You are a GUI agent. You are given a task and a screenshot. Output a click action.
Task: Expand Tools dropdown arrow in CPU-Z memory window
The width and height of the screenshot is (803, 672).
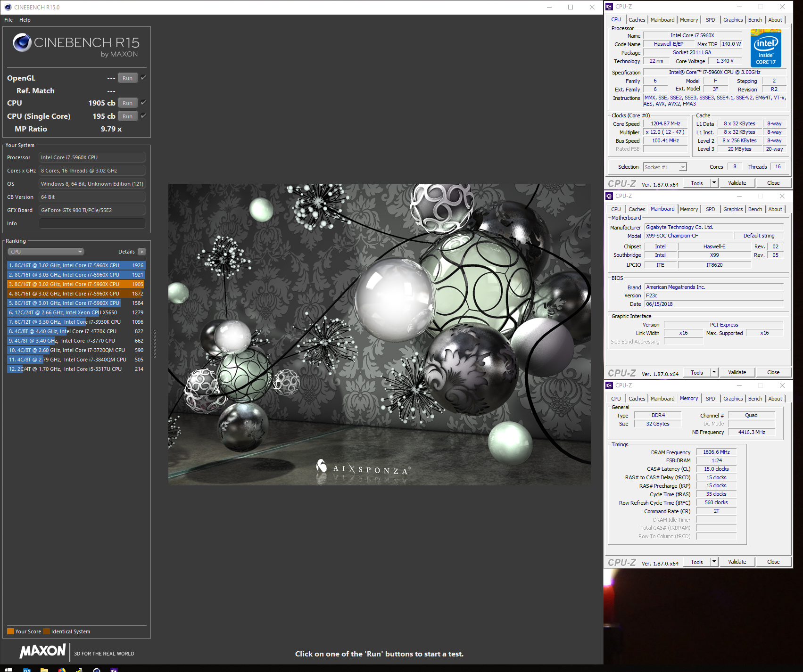tap(714, 562)
